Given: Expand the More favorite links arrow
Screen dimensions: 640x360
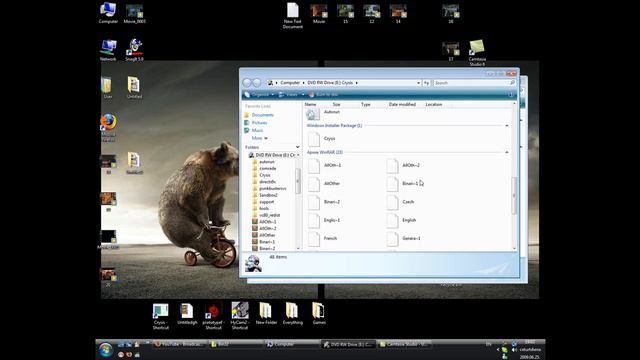Looking at the screenshot, I should point(266,138).
